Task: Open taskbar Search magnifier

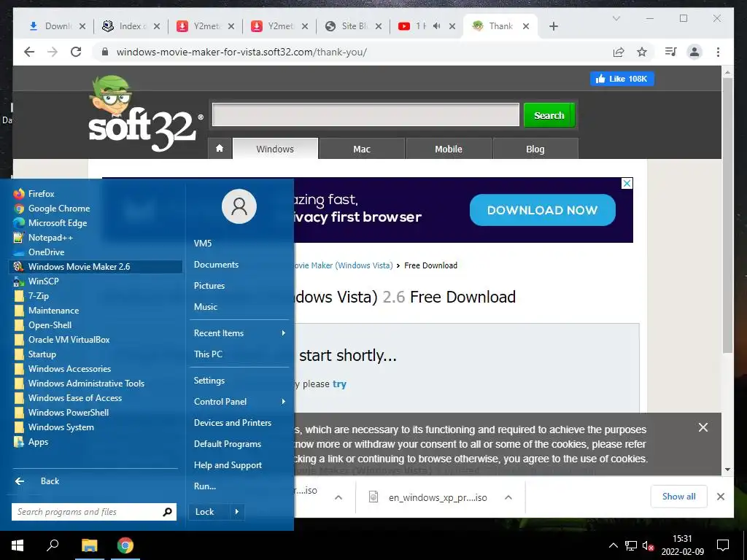Action: pyautogui.click(x=53, y=545)
